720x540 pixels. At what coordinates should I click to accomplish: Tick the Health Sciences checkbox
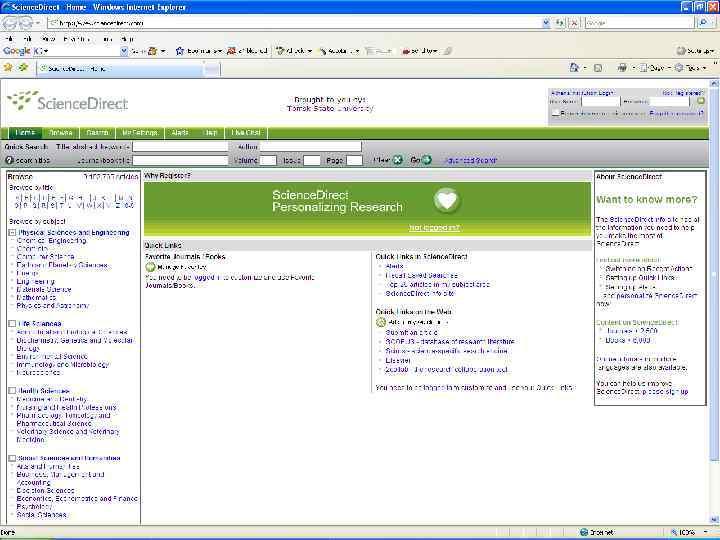coord(12,391)
